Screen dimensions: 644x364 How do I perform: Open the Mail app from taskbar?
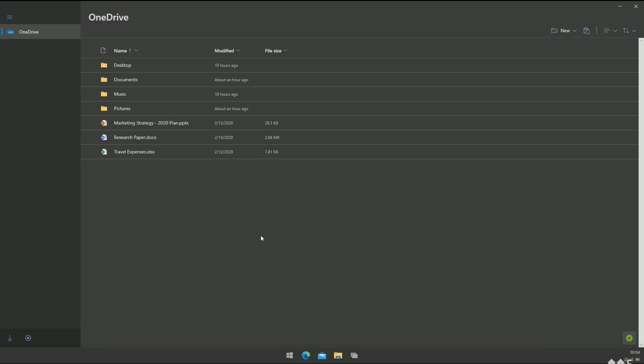322,356
